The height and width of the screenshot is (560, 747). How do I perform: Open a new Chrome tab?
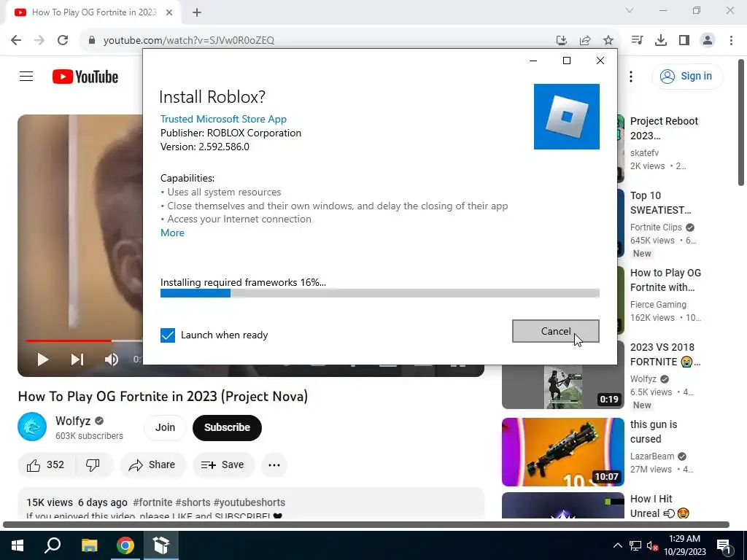(197, 12)
